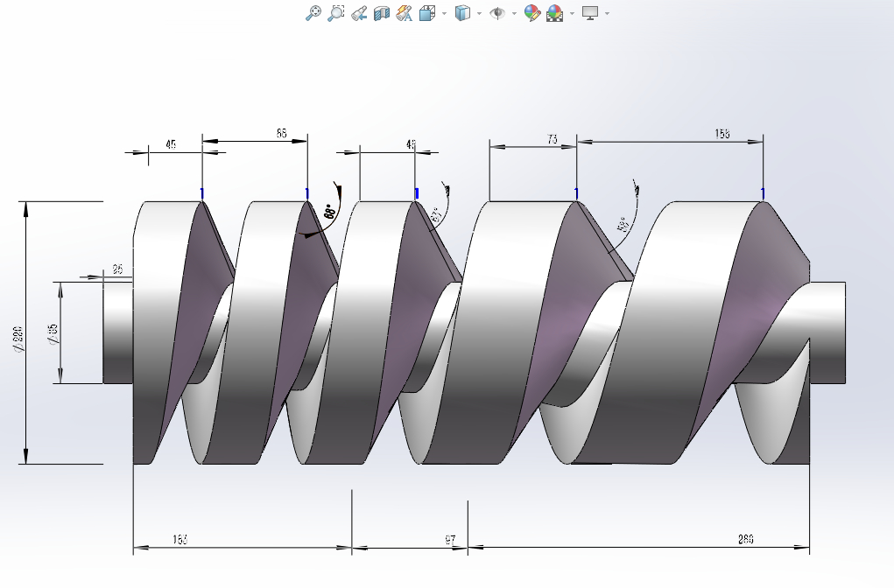Open the Edit Appearance tool
This screenshot has width=894, height=588.
click(x=532, y=13)
